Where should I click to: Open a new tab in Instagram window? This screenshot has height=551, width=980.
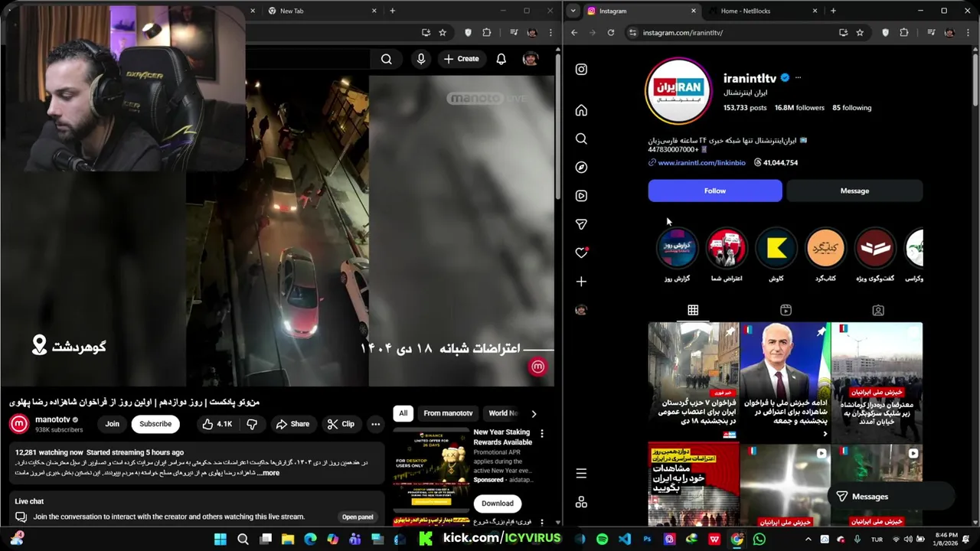(x=833, y=11)
